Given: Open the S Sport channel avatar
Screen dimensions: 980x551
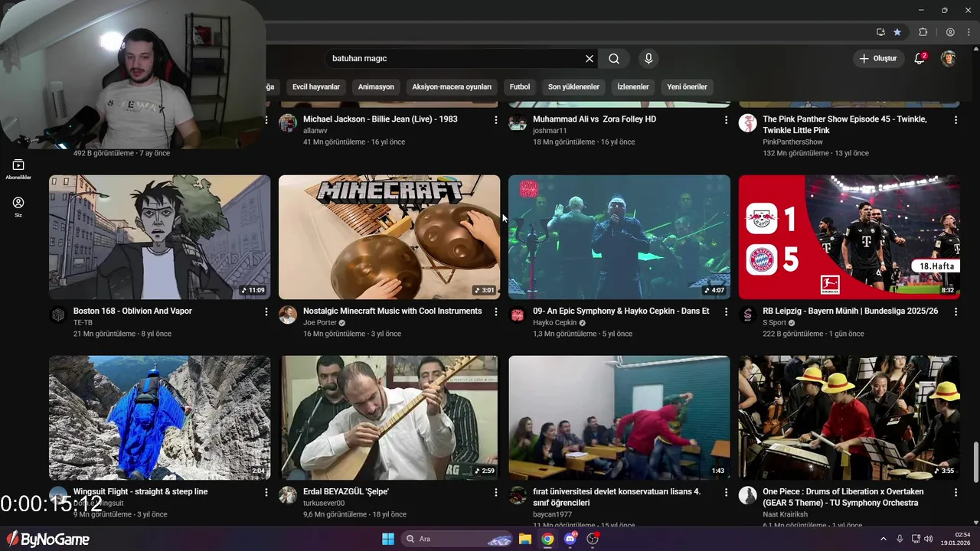Looking at the screenshot, I should 747,315.
